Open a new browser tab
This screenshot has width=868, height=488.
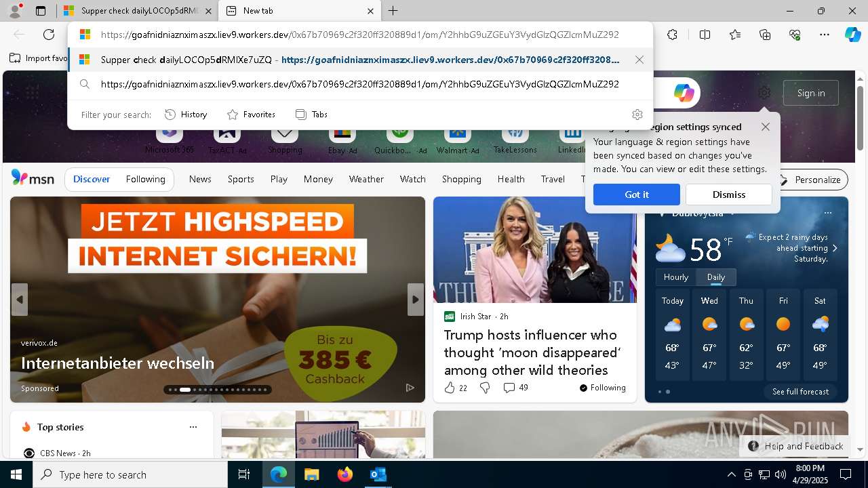[393, 11]
